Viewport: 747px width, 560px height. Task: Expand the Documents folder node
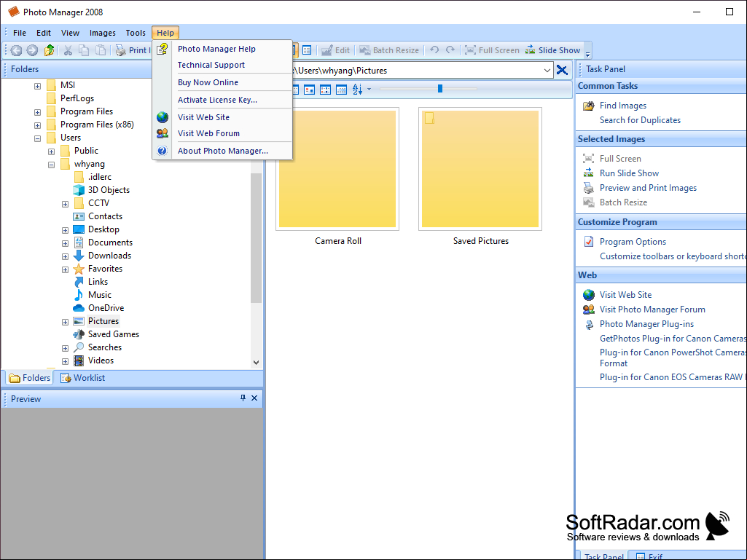coord(66,244)
